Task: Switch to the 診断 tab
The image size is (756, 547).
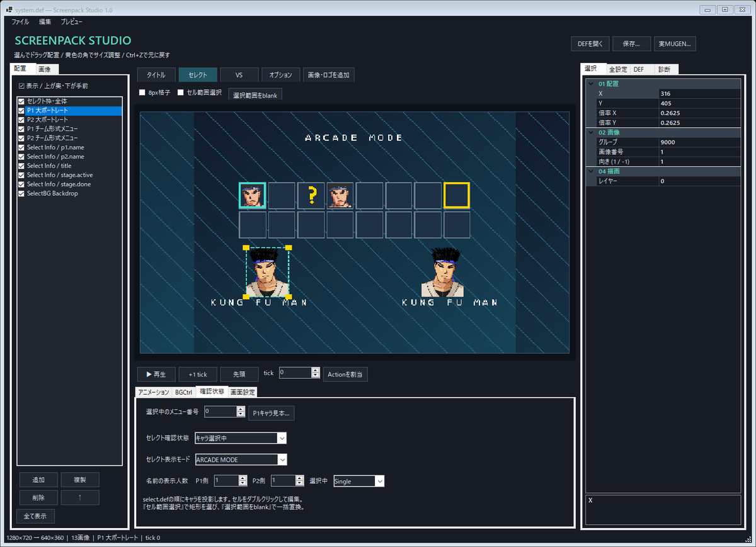Action: [665, 69]
